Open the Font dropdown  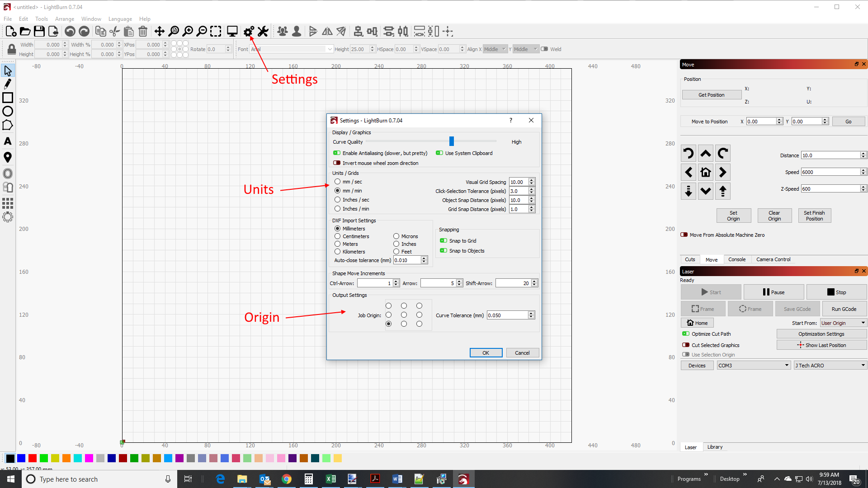[292, 49]
